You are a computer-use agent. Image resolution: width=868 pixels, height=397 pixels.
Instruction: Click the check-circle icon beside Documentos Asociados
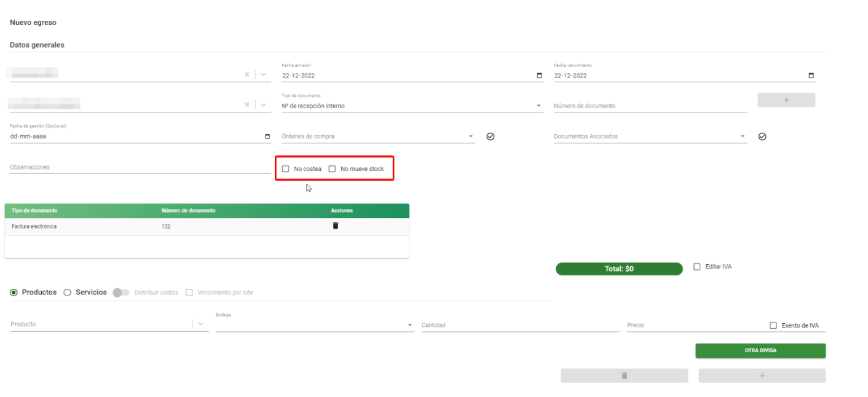tap(762, 136)
